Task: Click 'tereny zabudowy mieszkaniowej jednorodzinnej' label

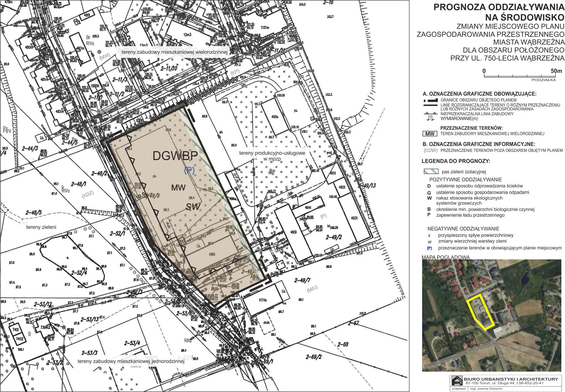Action: (131, 361)
